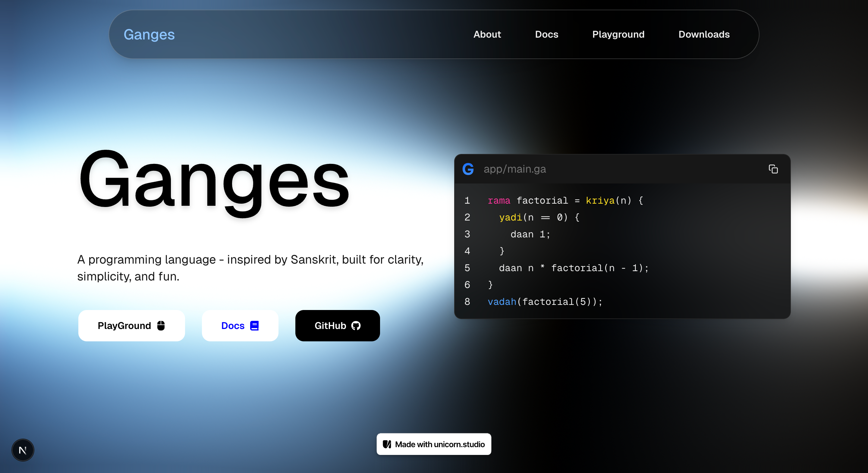Click the Ganges brand logo text
Viewport: 868px width, 473px height.
coord(149,34)
